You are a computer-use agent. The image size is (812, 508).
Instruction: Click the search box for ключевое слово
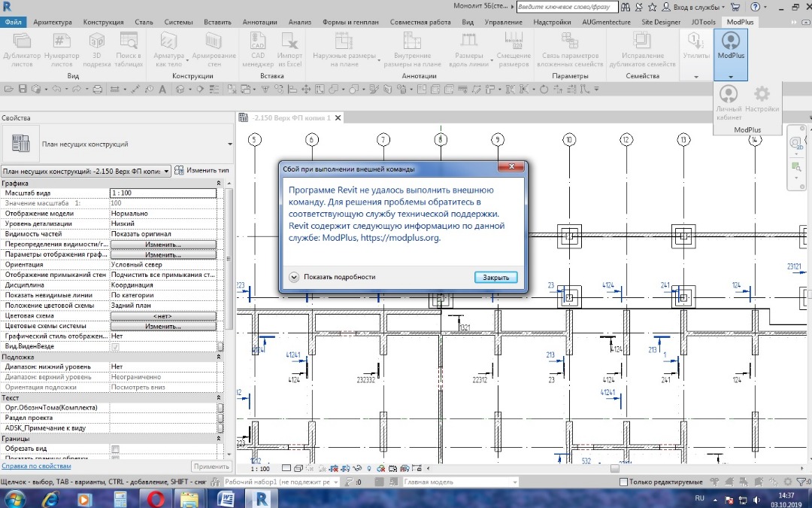(567, 8)
